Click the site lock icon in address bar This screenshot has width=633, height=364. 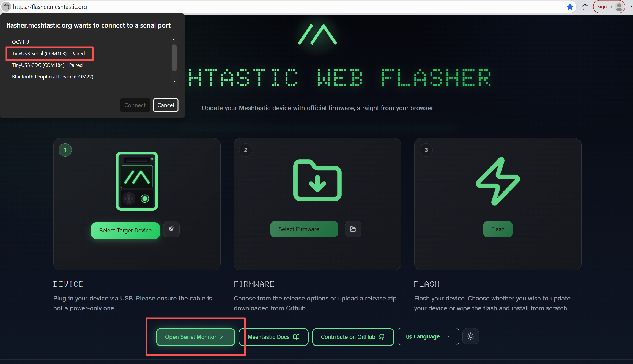(6, 7)
